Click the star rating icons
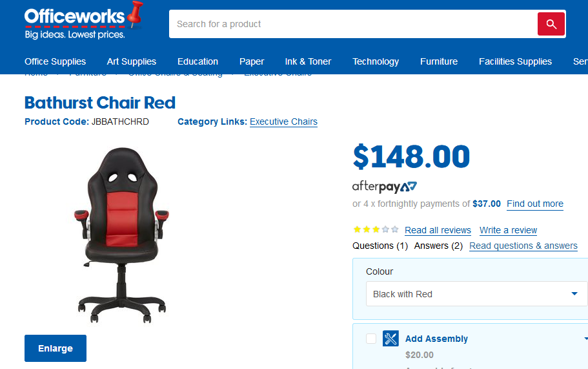Image resolution: width=588 pixels, height=369 pixels. (x=376, y=229)
